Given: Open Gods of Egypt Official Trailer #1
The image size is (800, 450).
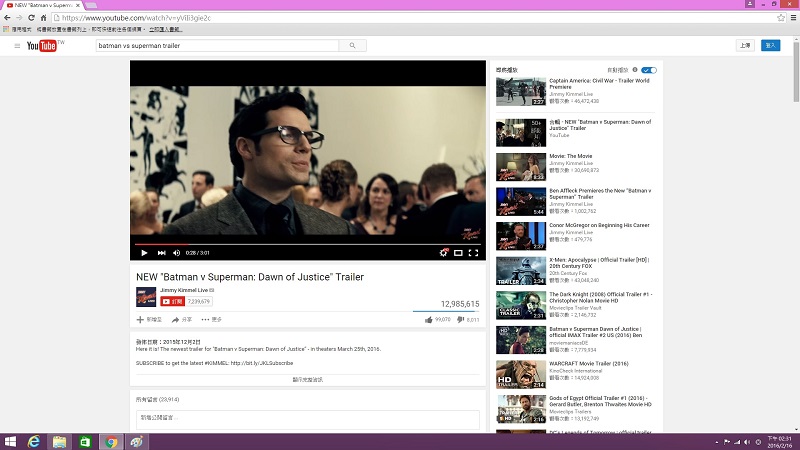Looking at the screenshot, I should click(600, 401).
